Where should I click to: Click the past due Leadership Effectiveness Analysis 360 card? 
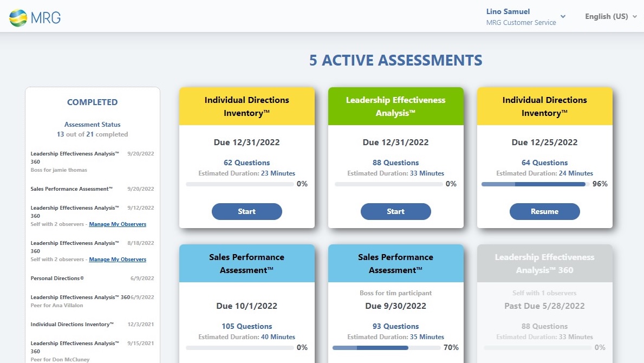[x=544, y=298]
